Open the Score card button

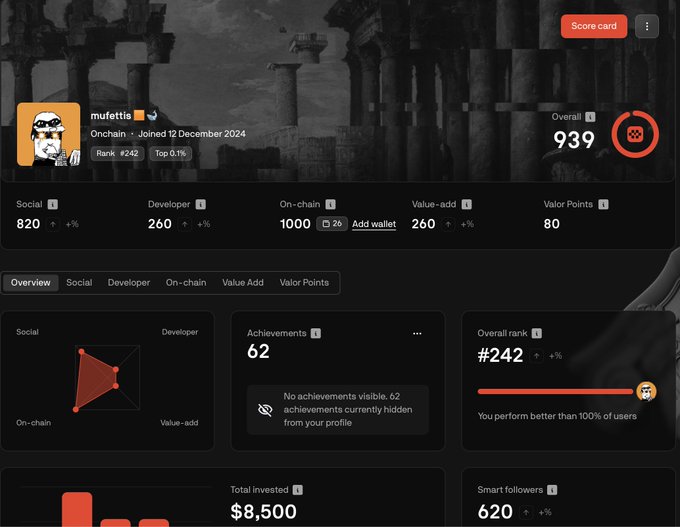pos(594,26)
